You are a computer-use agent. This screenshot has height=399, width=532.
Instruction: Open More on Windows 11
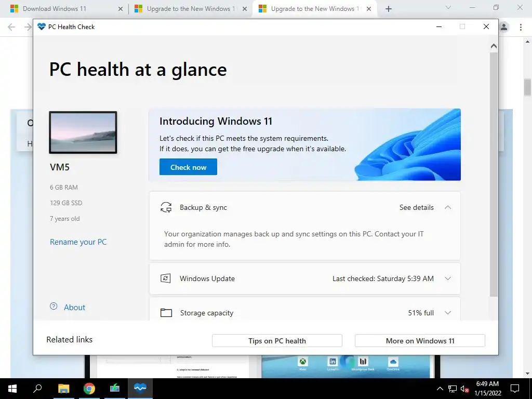pos(420,341)
